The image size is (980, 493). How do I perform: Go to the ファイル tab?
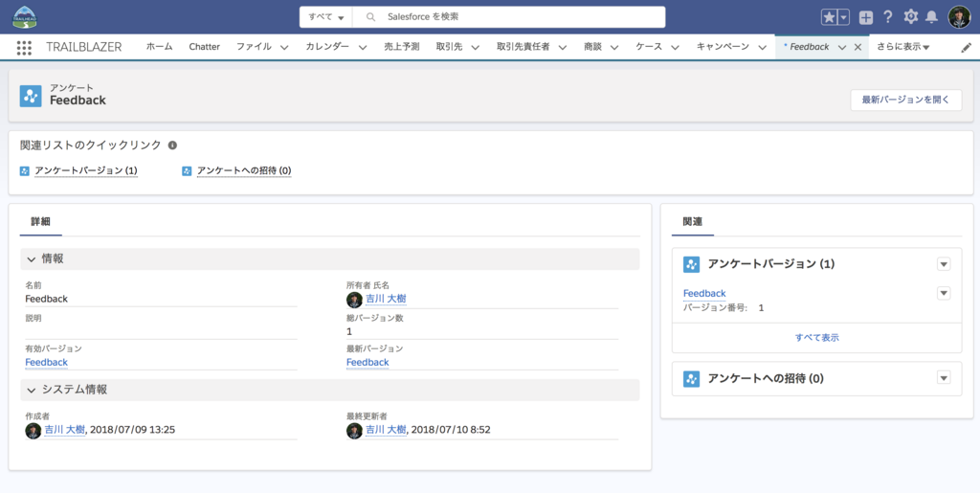tap(254, 47)
